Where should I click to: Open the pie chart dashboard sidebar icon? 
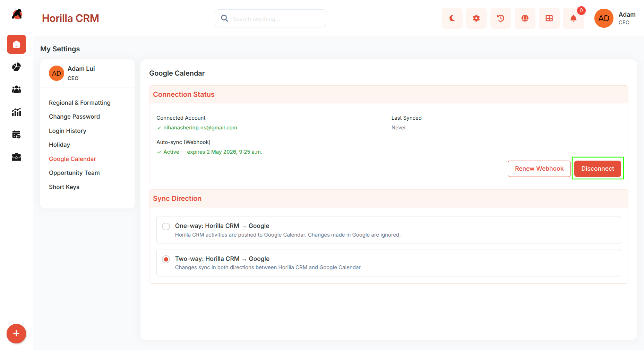point(16,67)
